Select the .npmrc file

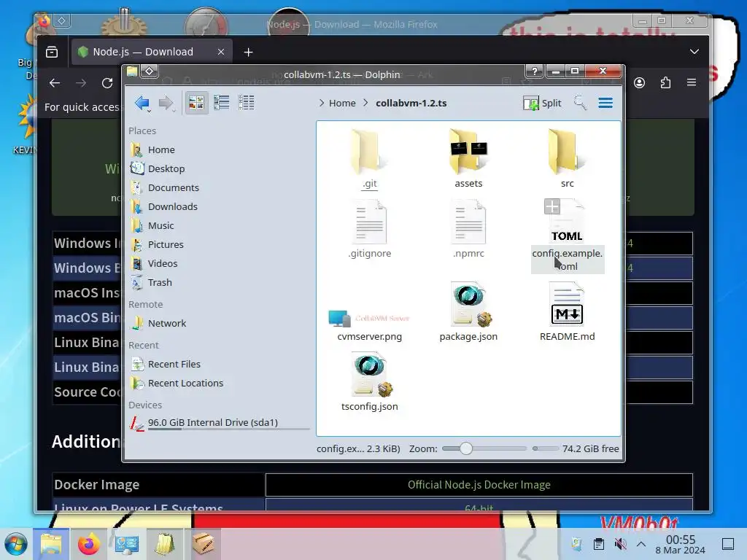(468, 230)
